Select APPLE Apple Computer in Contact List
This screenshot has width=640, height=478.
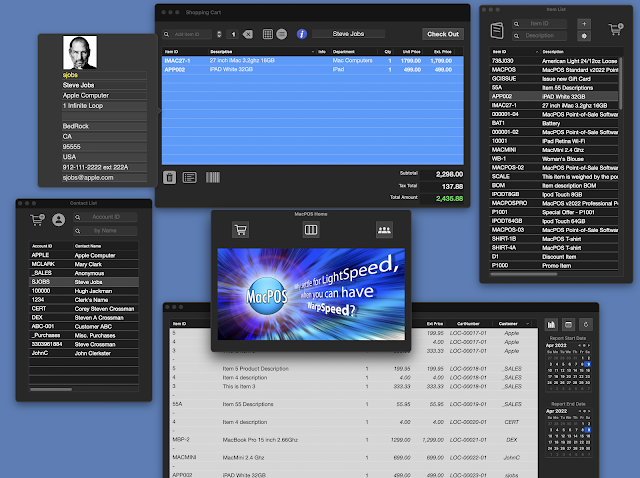84,255
